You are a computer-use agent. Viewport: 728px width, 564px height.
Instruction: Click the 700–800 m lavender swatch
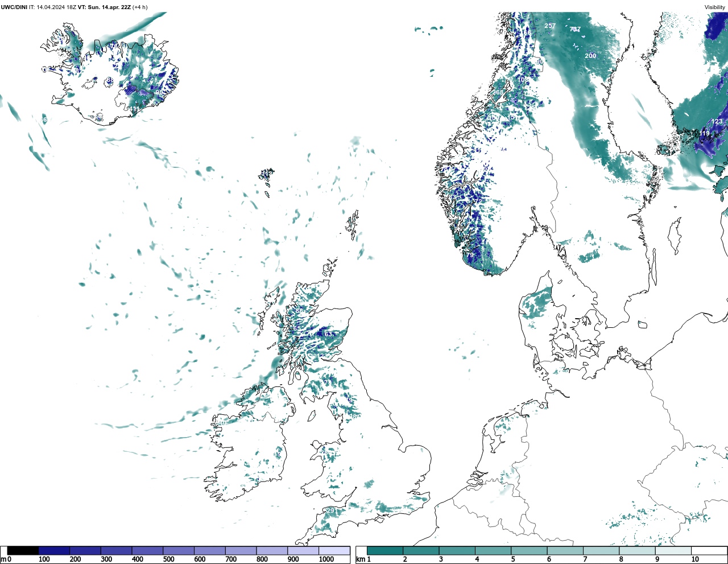click(x=241, y=550)
